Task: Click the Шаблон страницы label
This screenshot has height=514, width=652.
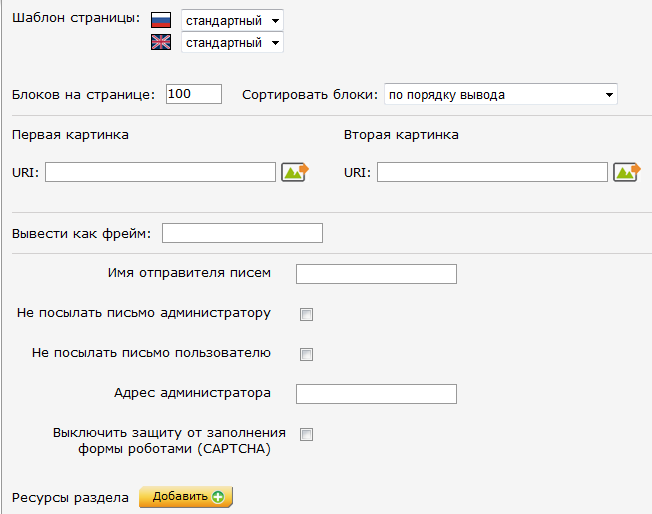Action: [76, 18]
